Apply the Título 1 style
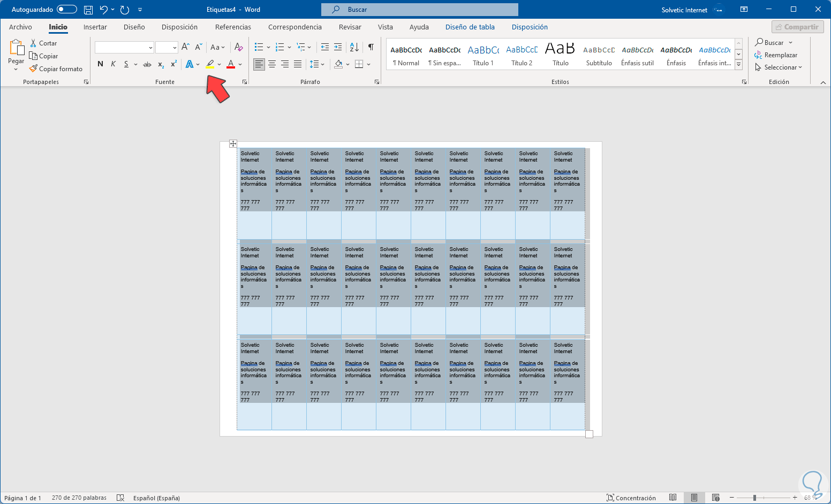Screen dimensions: 831x504 484,56
